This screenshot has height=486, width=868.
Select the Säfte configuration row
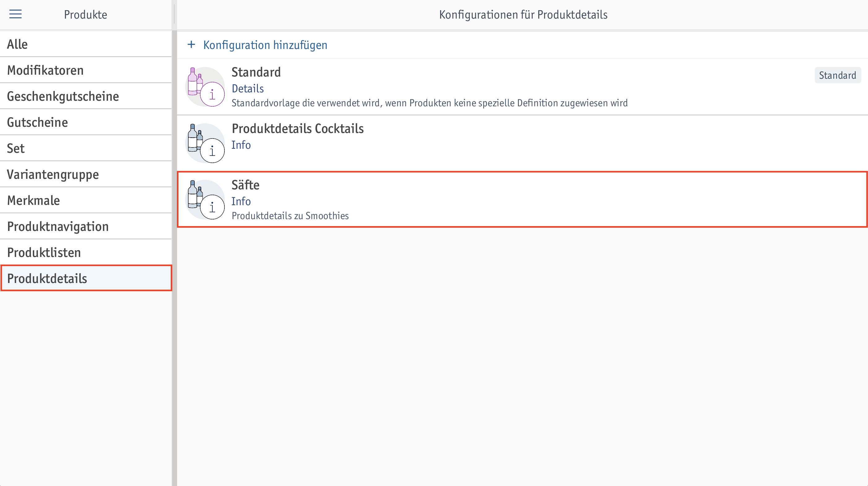[x=522, y=200]
